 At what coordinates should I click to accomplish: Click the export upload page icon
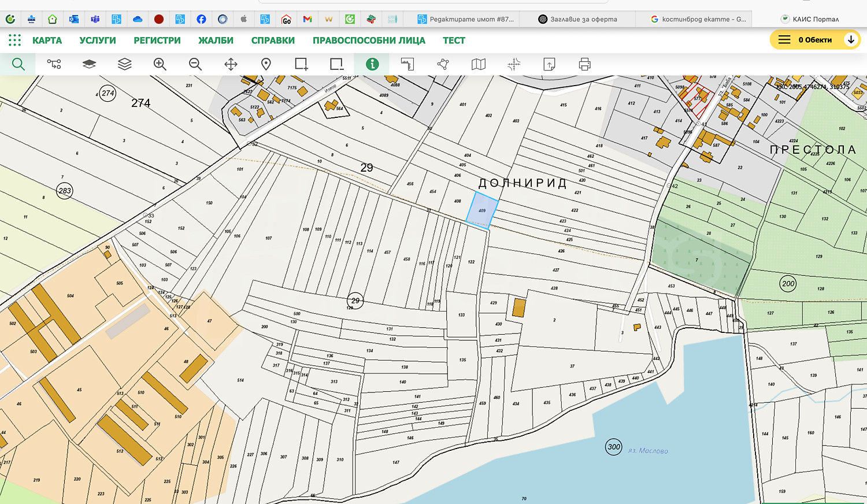549,64
